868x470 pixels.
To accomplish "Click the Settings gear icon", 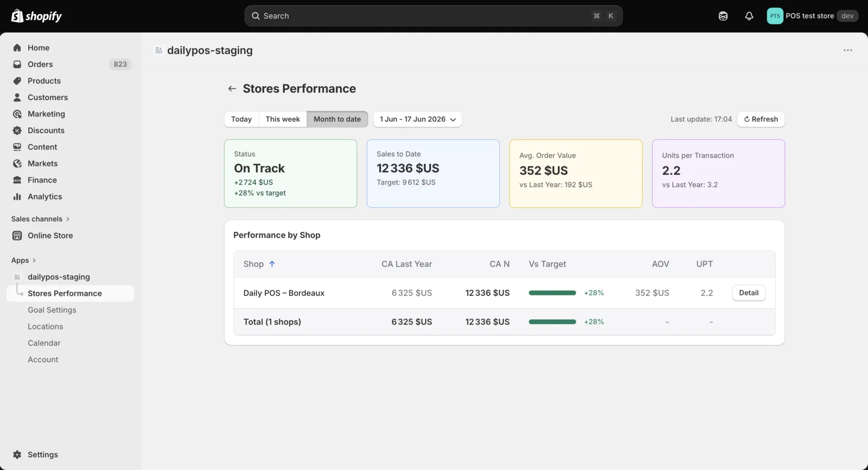I will [x=17, y=454].
